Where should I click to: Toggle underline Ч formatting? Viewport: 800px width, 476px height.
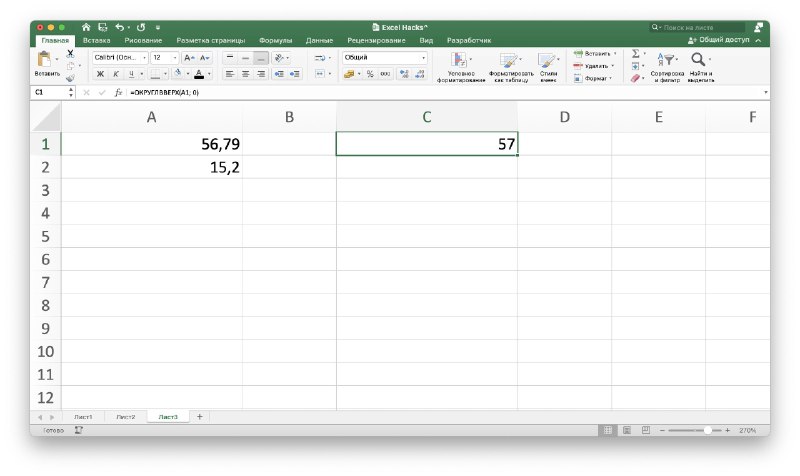(x=131, y=74)
